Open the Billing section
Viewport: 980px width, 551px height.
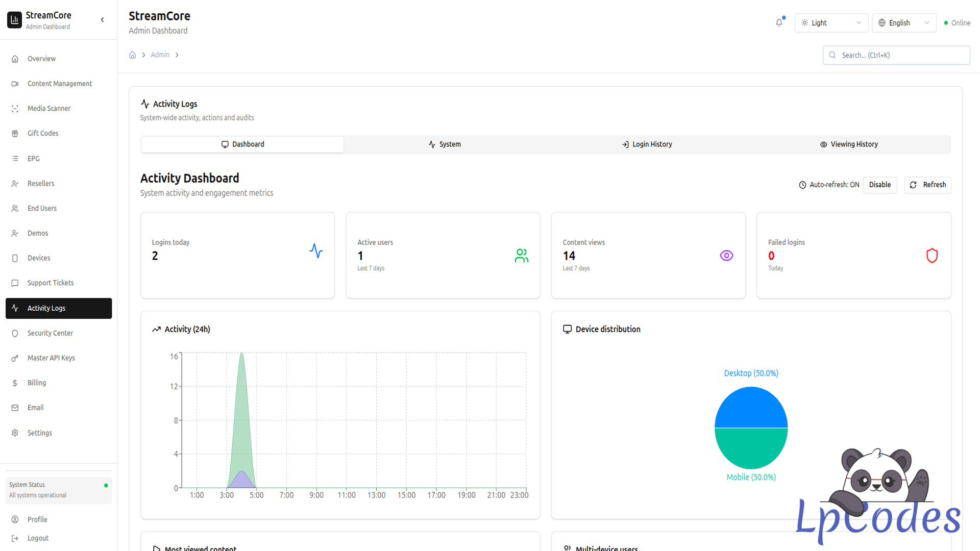tap(37, 383)
